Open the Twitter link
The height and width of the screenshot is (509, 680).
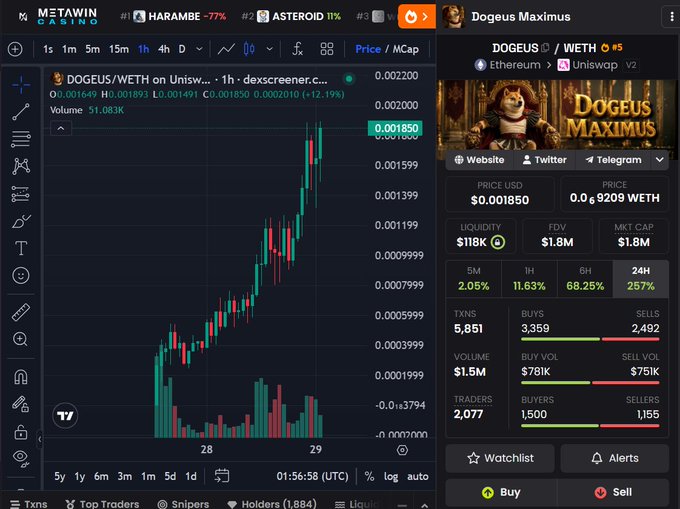tap(544, 160)
